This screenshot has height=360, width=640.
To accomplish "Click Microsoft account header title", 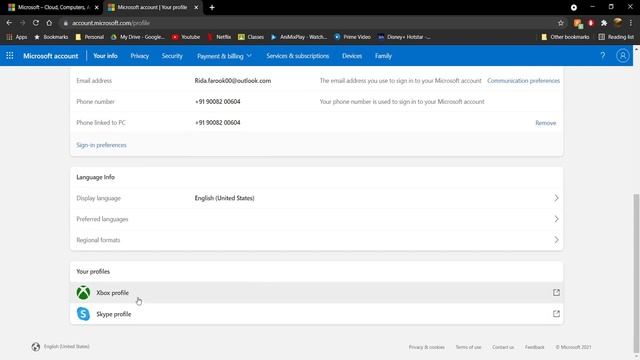I will (x=51, y=56).
